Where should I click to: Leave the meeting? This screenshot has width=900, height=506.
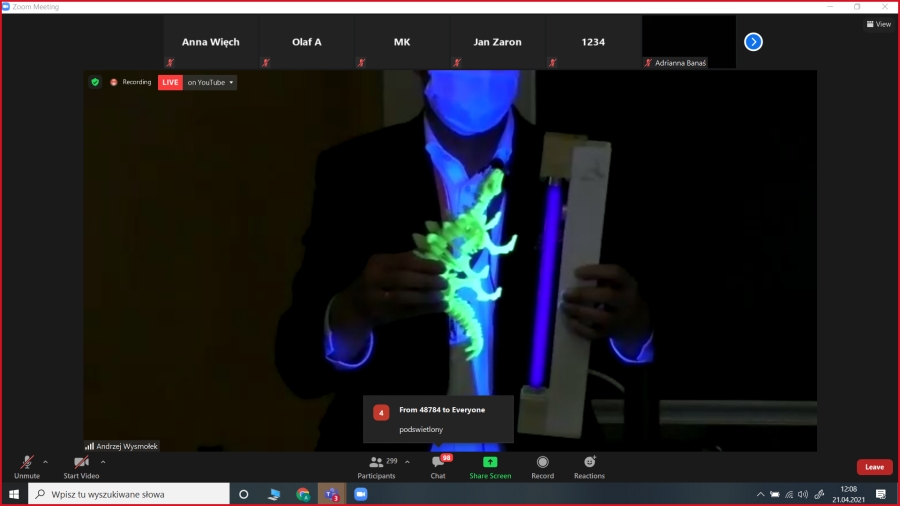click(874, 467)
